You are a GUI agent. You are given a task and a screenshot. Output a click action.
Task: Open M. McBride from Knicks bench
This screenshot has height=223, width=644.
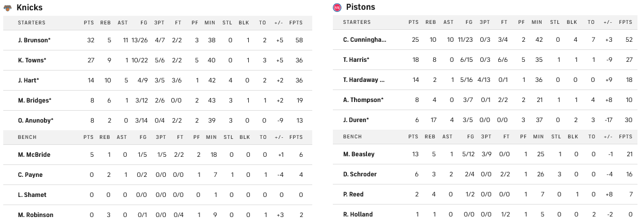click(34, 155)
